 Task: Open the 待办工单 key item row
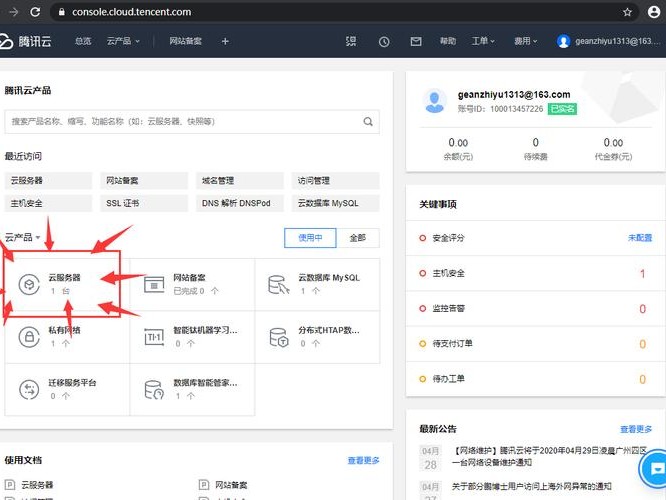[x=535, y=379]
